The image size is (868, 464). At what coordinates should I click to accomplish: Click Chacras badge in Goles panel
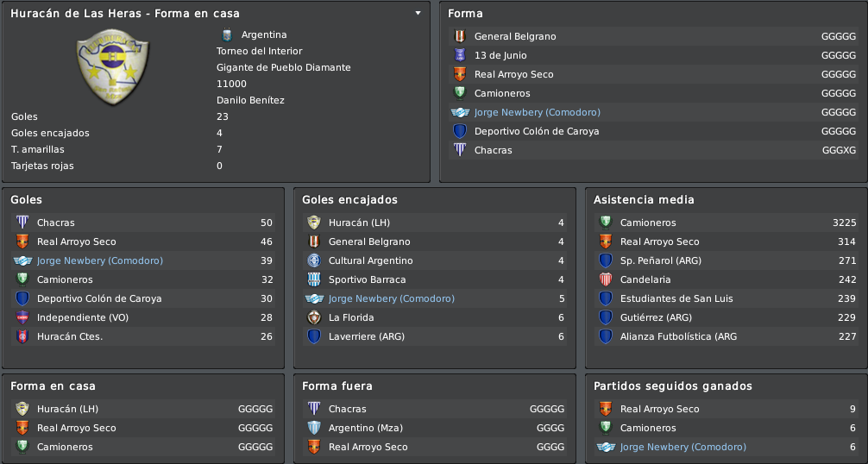(22, 223)
